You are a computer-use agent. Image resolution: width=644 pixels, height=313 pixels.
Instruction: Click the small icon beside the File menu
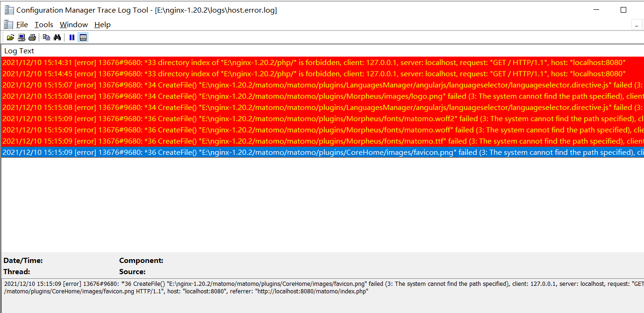coord(8,24)
